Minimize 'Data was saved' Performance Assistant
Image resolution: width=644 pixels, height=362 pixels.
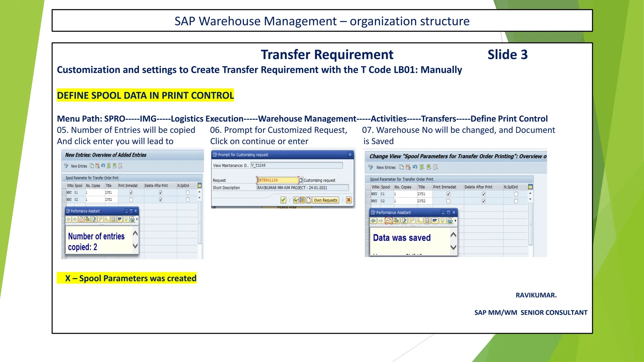(443, 212)
